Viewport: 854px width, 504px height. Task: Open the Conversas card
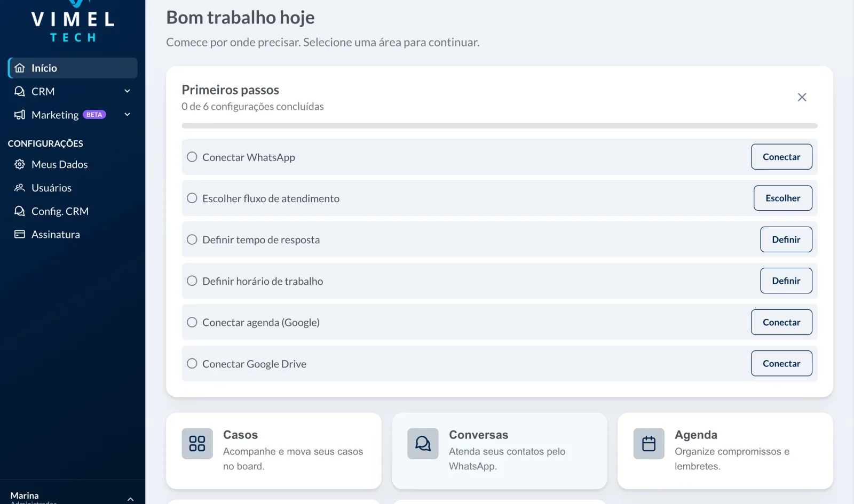[x=500, y=451]
